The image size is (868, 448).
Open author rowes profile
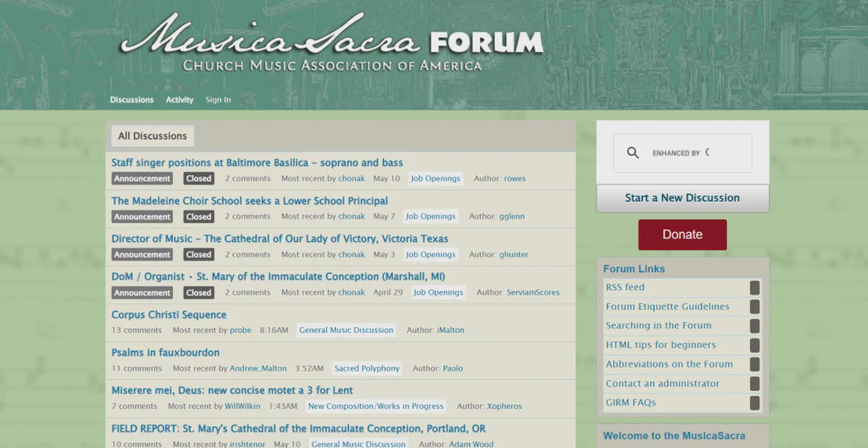point(515,178)
